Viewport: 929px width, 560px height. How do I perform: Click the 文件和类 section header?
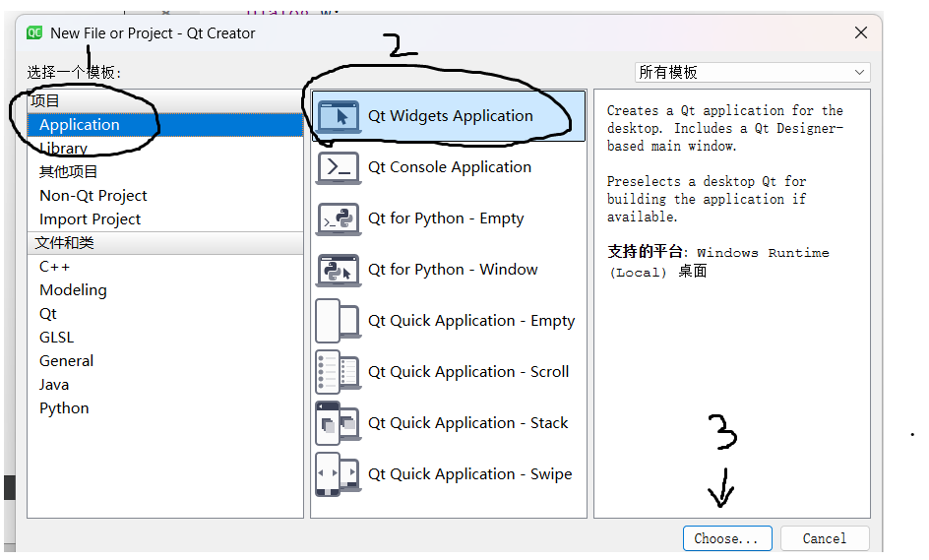[x=165, y=243]
